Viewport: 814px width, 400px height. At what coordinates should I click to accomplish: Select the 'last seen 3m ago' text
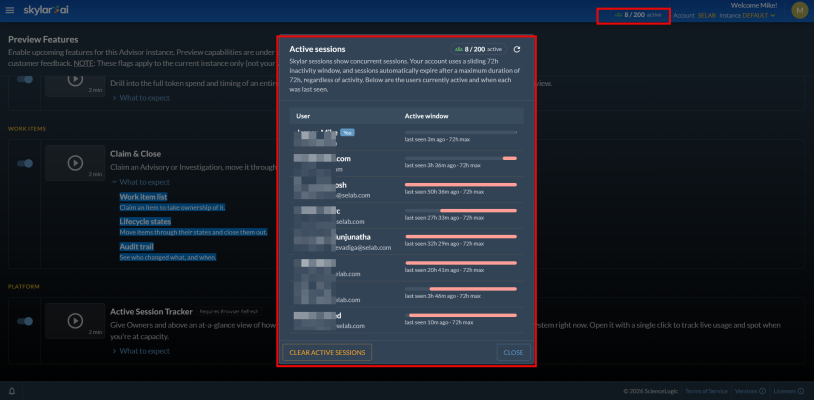[425, 140]
